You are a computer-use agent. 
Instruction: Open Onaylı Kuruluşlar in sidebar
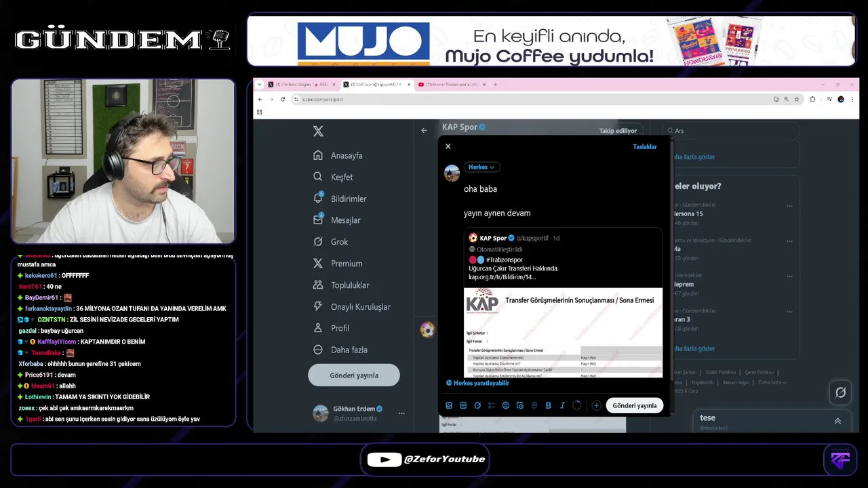tap(351, 307)
